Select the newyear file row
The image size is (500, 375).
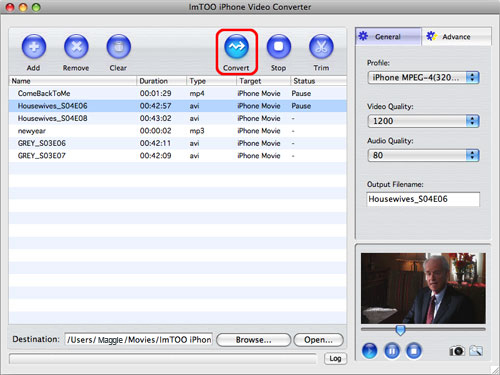tap(178, 131)
